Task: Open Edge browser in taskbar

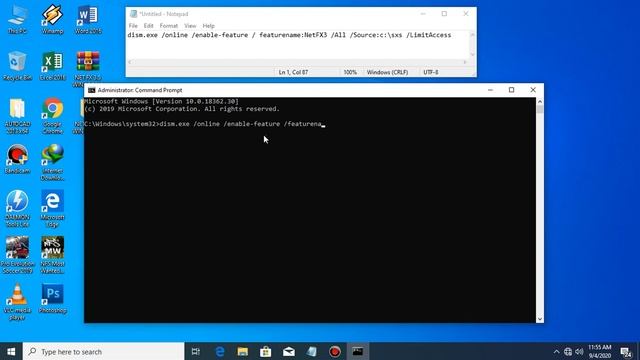Action: pyautogui.click(x=220, y=351)
